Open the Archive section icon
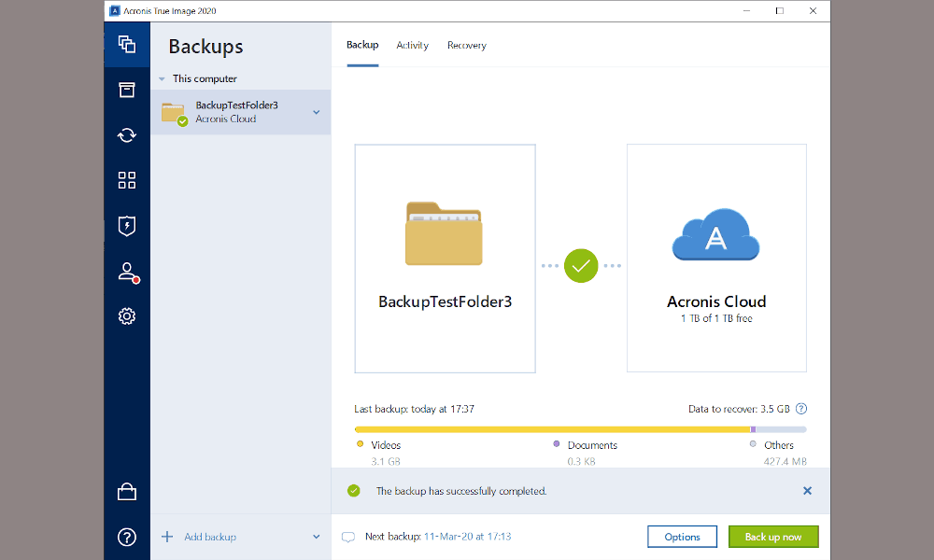Image resolution: width=934 pixels, height=560 pixels. tap(127, 90)
